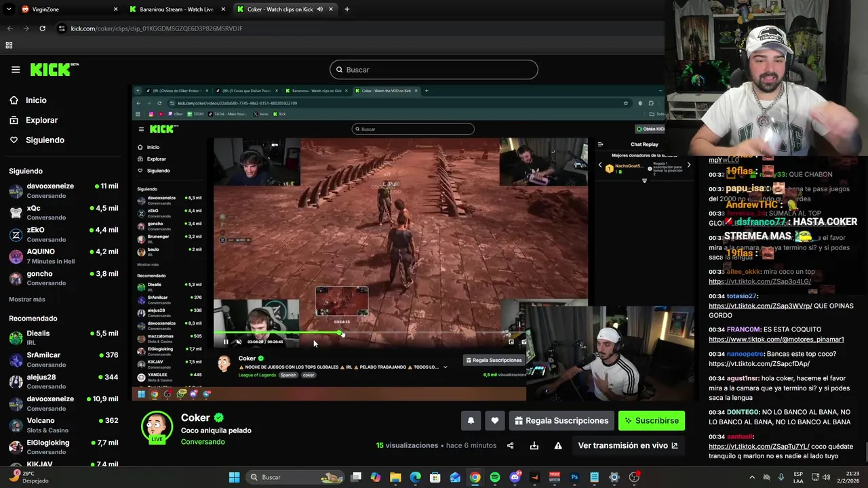Open File Explorer from the taskbar
This screenshot has width=868, height=488.
pos(395,477)
